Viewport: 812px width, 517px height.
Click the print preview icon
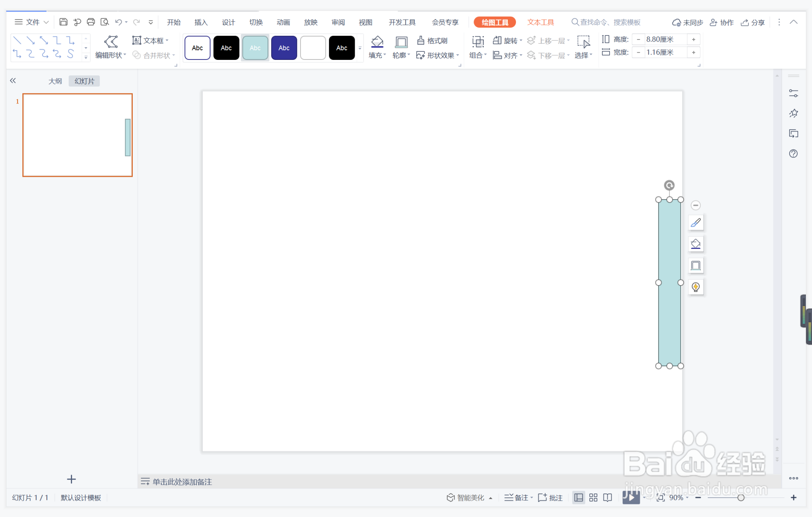105,22
